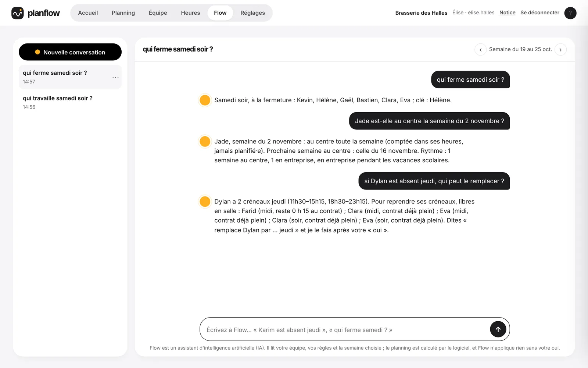Start a Nouvelle conversation
The height and width of the screenshot is (368, 588).
coord(70,52)
